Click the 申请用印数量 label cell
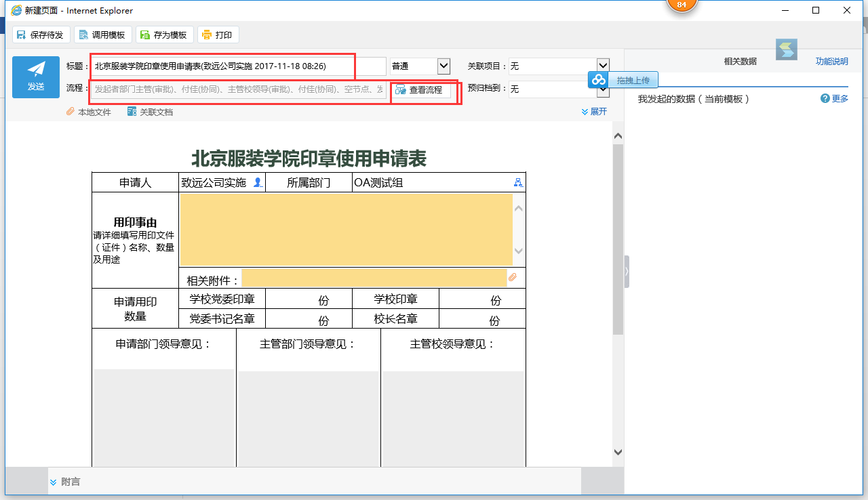Image resolution: width=868 pixels, height=500 pixels. [136, 309]
